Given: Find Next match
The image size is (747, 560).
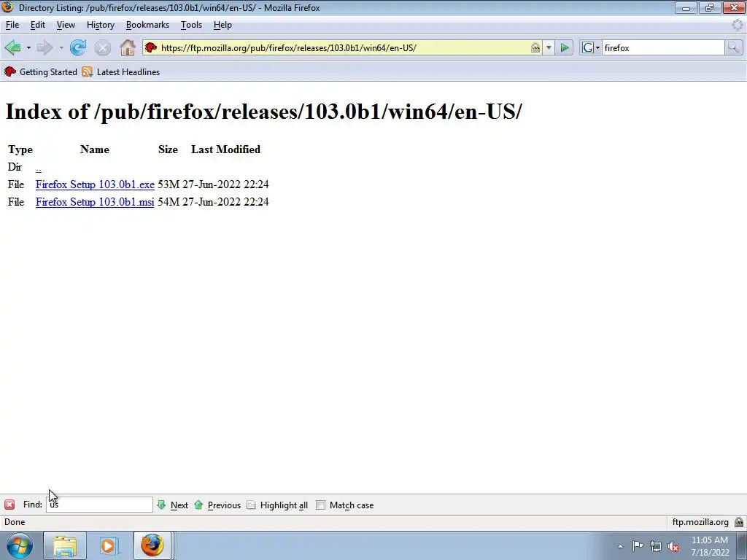Looking at the screenshot, I should [172, 505].
